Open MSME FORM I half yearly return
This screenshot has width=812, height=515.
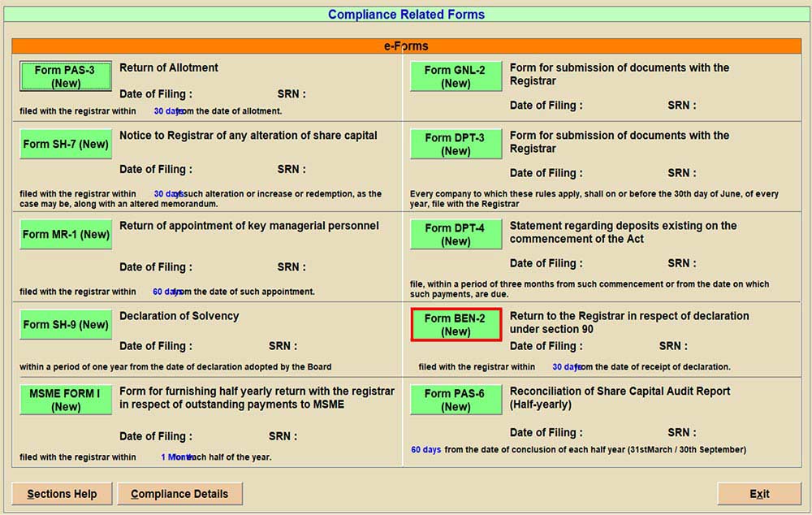65,400
